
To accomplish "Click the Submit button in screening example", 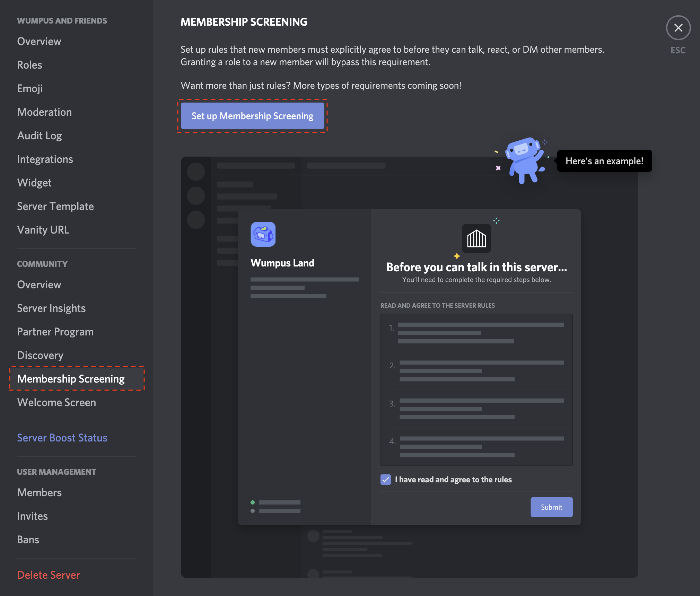I will [551, 507].
